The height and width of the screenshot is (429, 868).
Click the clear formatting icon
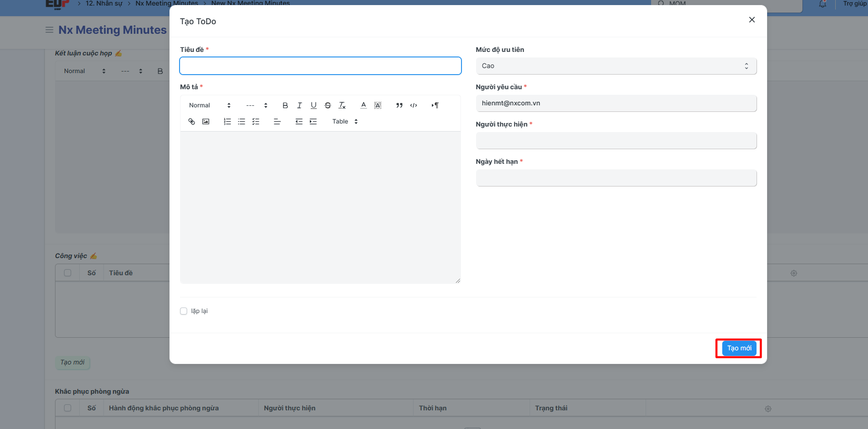342,105
